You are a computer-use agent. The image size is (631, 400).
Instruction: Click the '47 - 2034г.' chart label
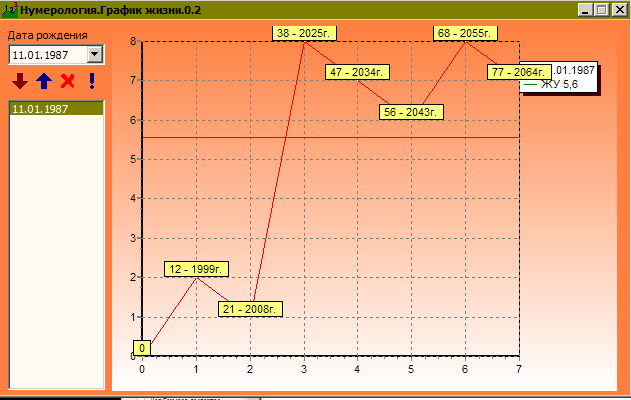point(357,72)
